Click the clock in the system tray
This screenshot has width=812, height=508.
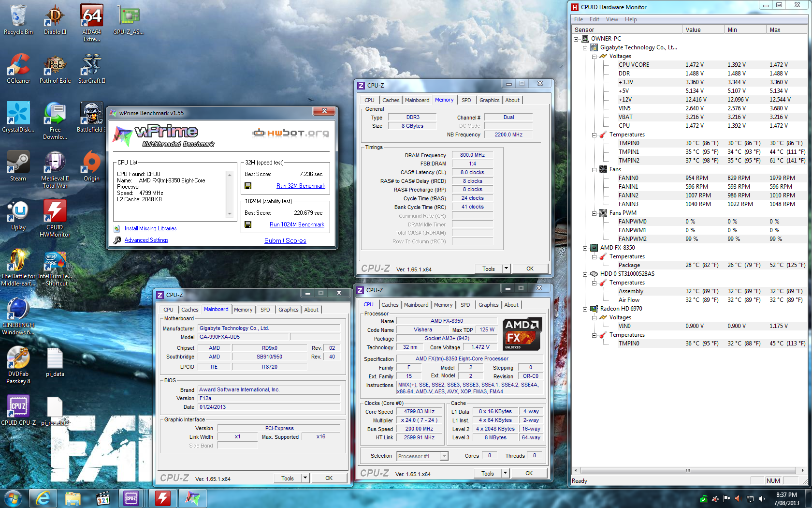pos(786,498)
